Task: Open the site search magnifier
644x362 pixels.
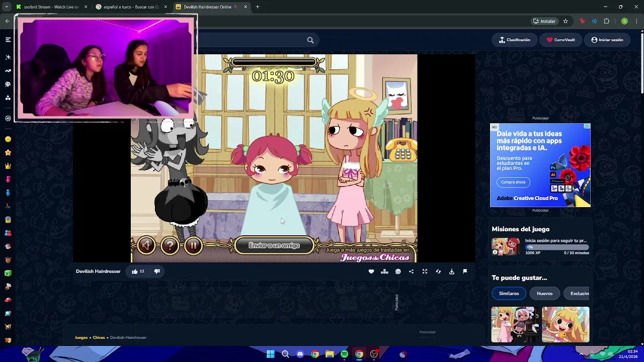Action: [310, 40]
